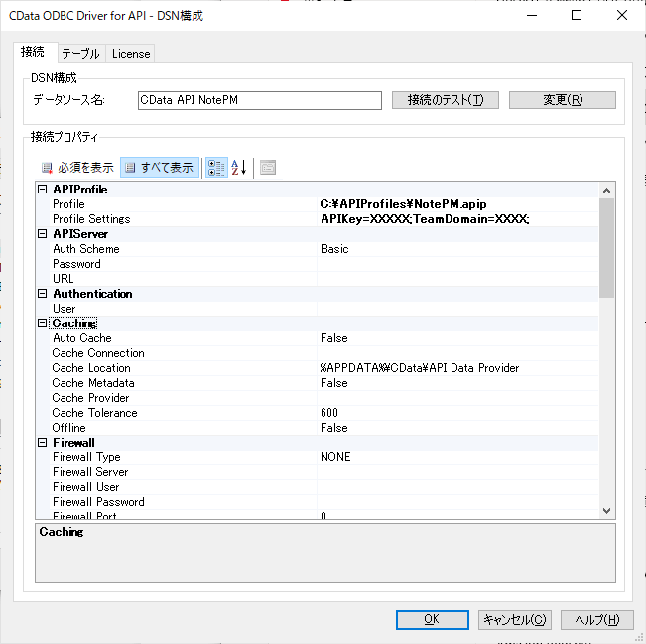Viewport: 646px width, 644px height.
Task: Select the categorized view icon
Action: 216,168
